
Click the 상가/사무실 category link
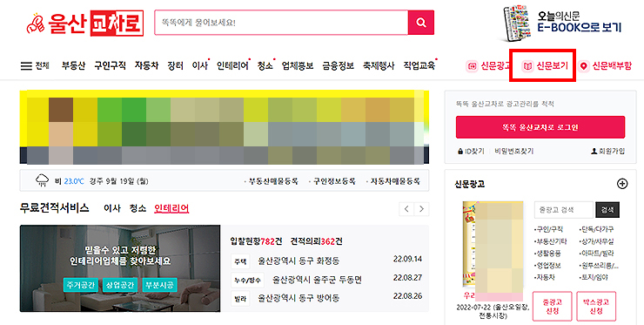(x=597, y=241)
